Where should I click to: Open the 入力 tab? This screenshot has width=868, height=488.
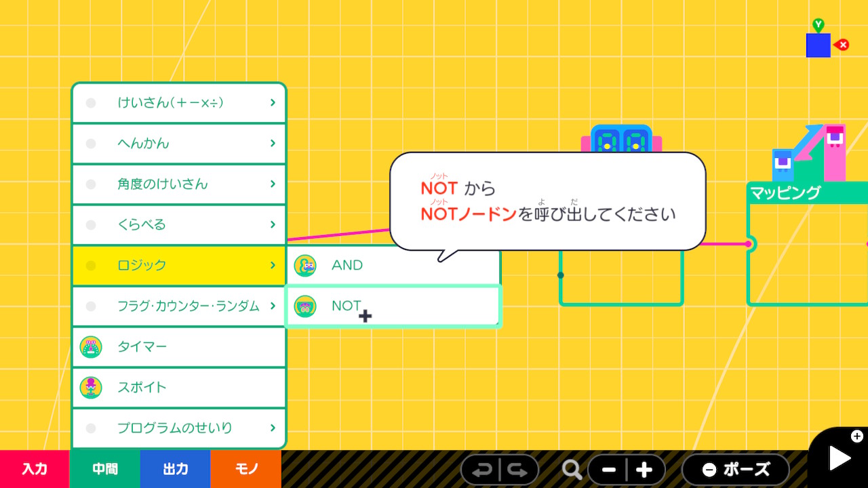[x=35, y=469]
